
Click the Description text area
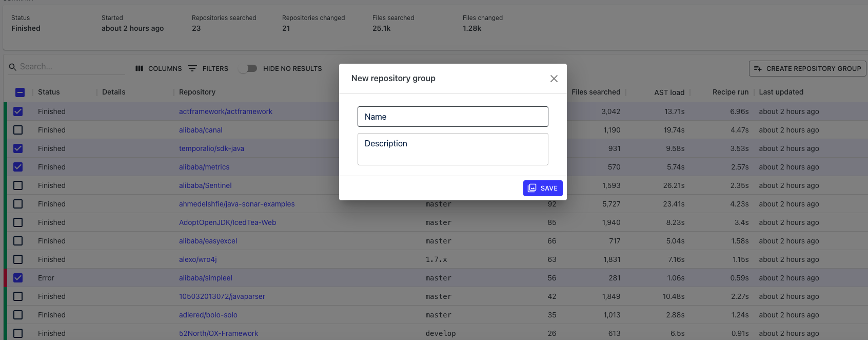(x=452, y=149)
